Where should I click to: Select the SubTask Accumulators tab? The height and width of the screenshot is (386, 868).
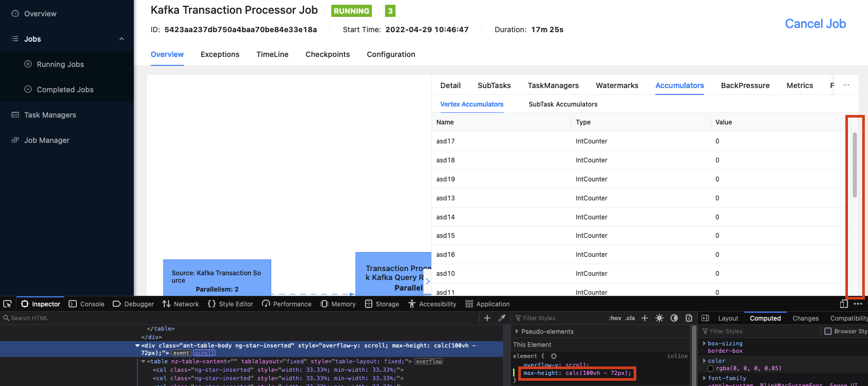(x=563, y=104)
